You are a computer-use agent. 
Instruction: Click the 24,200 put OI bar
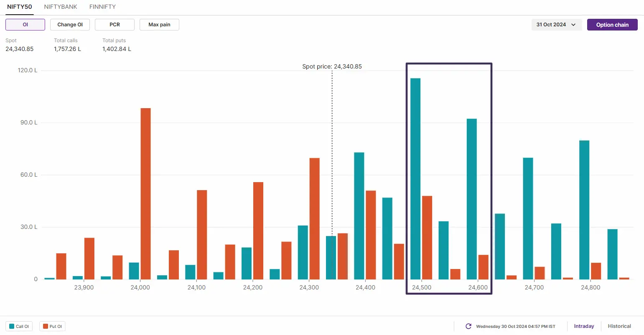(258, 231)
